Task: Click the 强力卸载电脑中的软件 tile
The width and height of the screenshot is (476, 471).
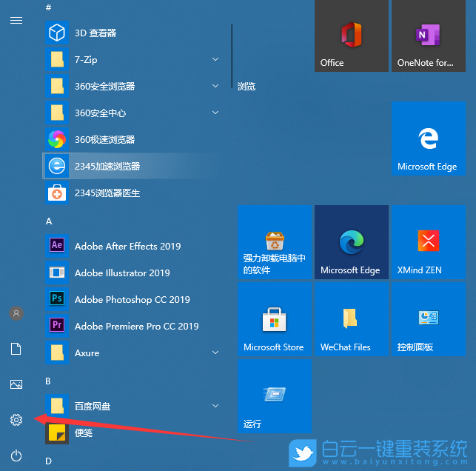Action: 275,242
